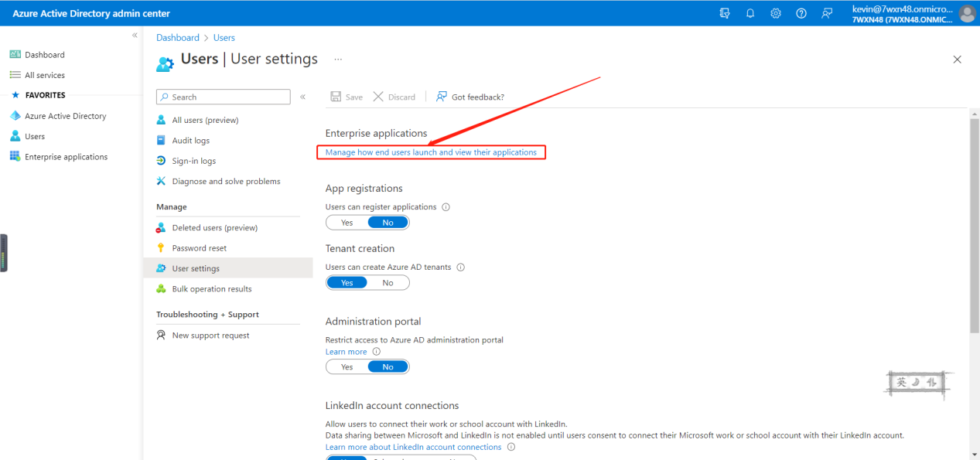Open Manage how end users launch applications link
This screenshot has height=460, width=980.
431,152
